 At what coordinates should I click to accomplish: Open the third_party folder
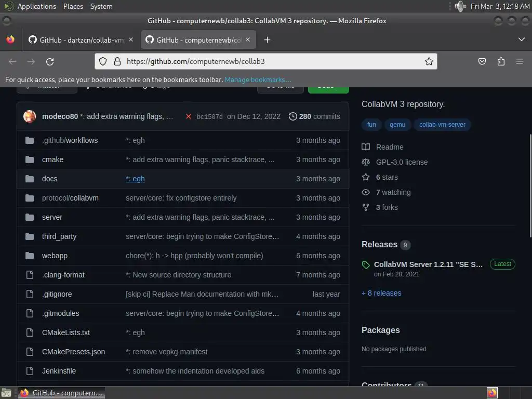click(x=59, y=236)
